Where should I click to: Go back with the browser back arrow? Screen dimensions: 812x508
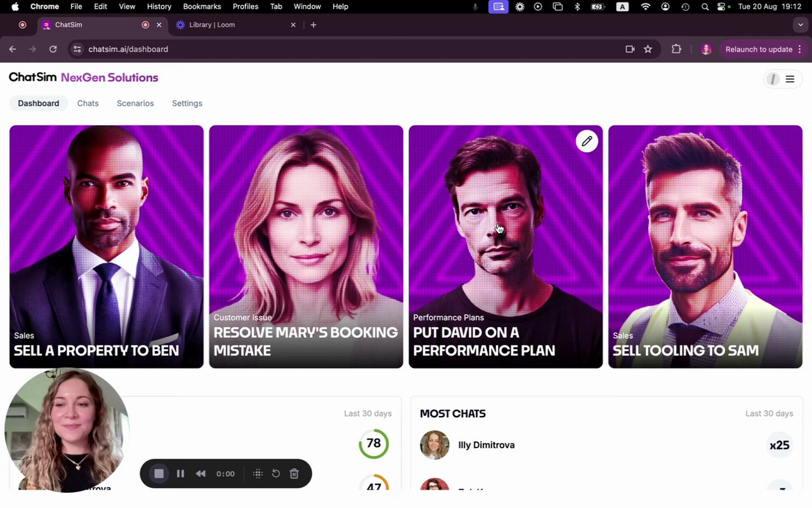pos(13,49)
